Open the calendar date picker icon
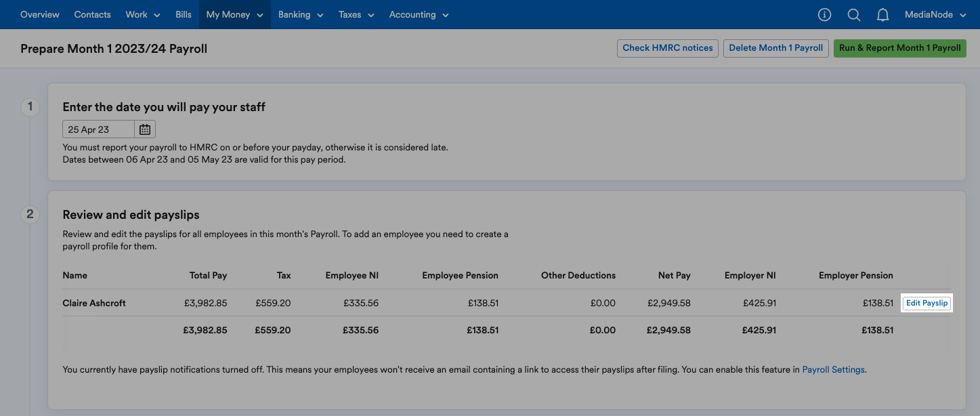Viewport: 980px width, 416px height. pyautogui.click(x=145, y=129)
